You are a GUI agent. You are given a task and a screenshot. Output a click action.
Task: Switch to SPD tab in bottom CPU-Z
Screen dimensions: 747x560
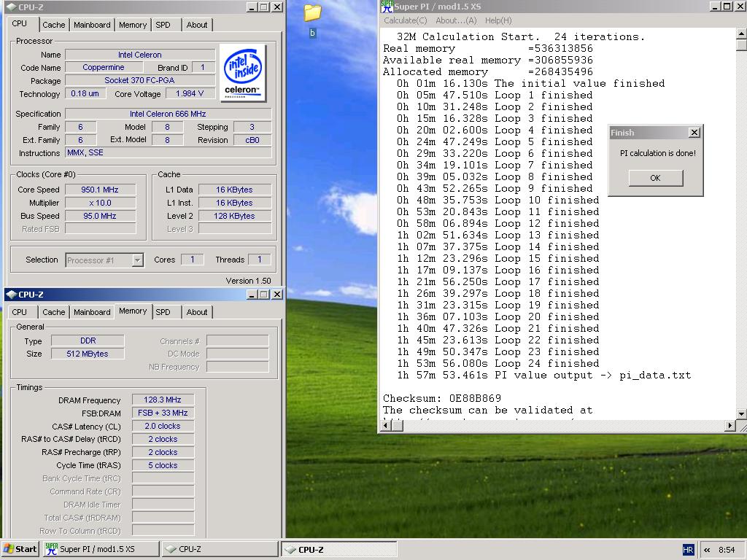163,312
